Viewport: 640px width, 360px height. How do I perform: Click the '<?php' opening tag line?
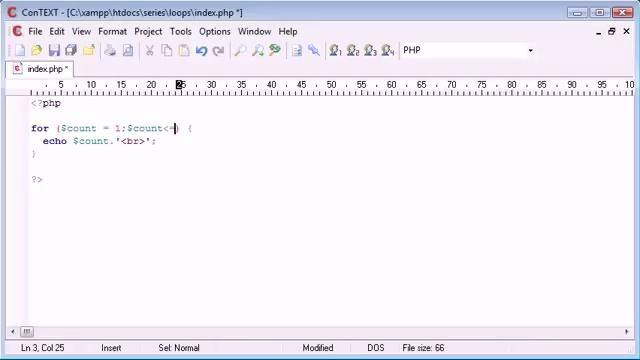(46, 103)
